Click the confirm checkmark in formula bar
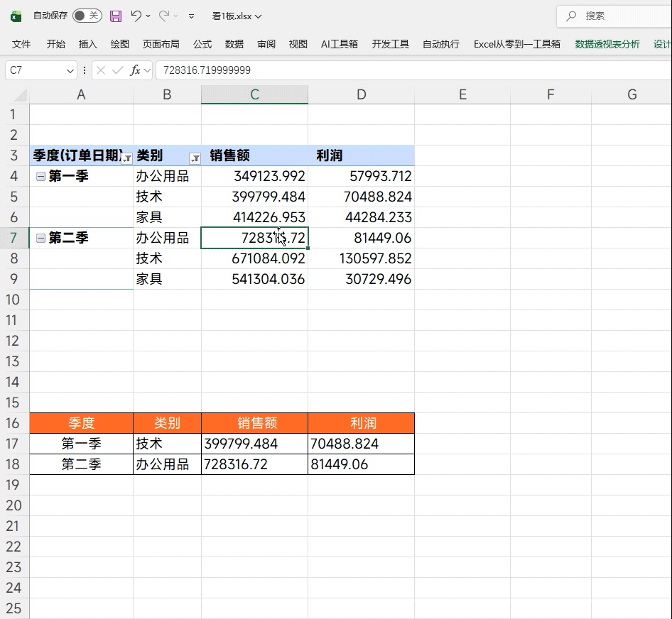Image resolution: width=672 pixels, height=619 pixels. (x=118, y=70)
